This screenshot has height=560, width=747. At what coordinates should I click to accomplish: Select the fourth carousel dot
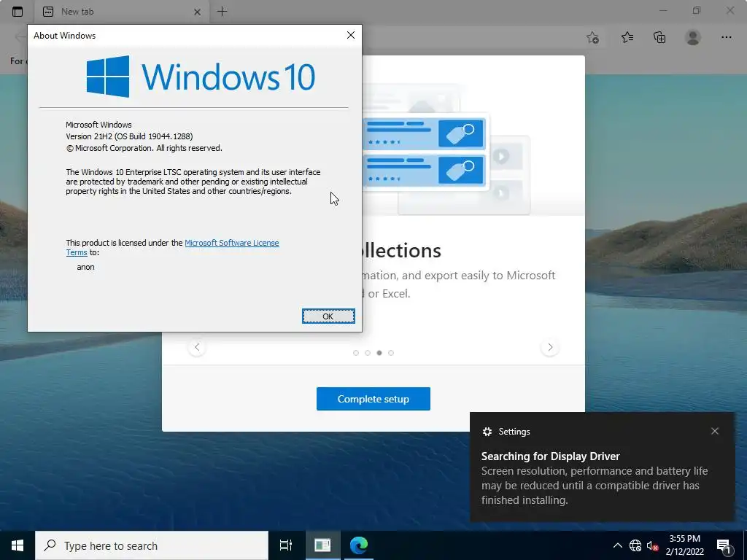tap(391, 353)
